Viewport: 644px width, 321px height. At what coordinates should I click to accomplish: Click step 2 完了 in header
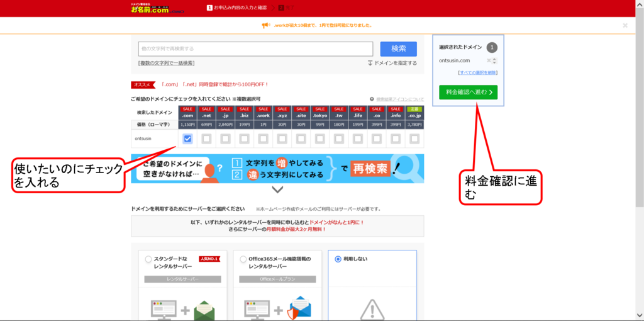pos(287,8)
